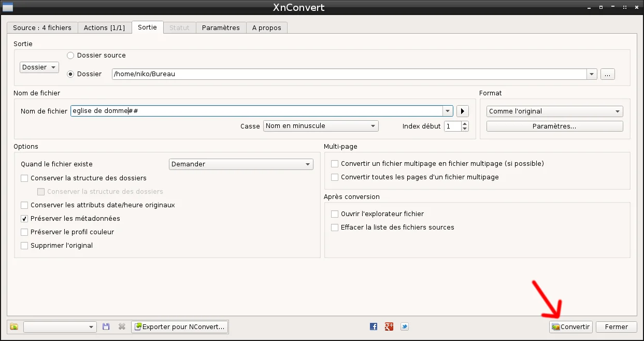Switch to Source : 4 fichiers tab
The width and height of the screenshot is (644, 341).
pos(42,28)
